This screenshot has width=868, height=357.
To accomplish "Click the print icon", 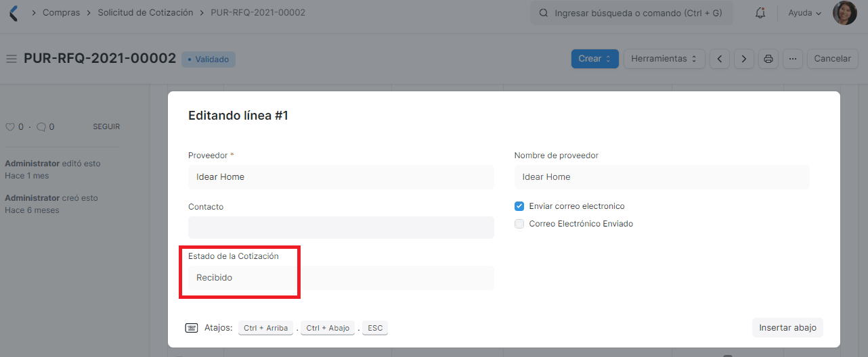I will tap(768, 59).
